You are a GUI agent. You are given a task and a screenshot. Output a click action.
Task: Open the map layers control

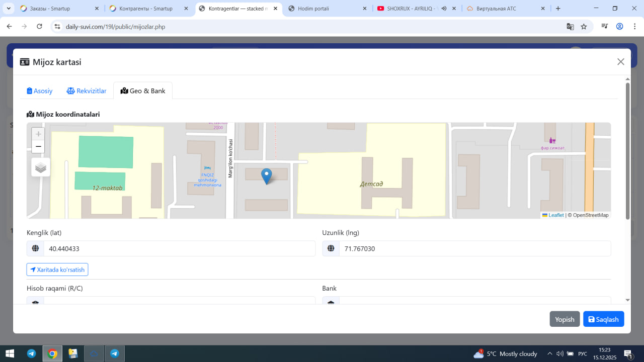(41, 167)
